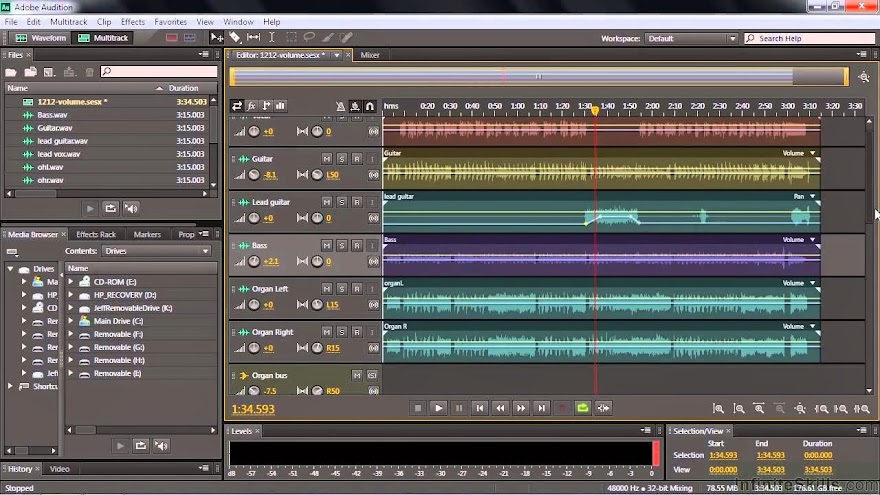
Task: Toggle Loop Playback button
Action: (x=583, y=408)
